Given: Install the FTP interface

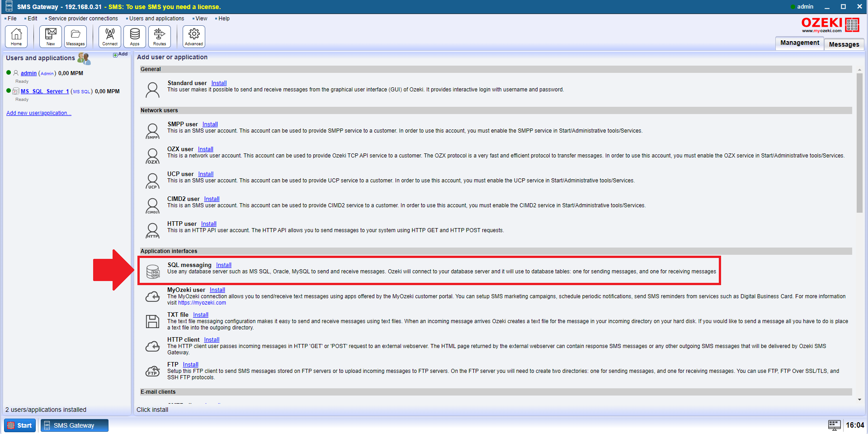Looking at the screenshot, I should [x=190, y=365].
